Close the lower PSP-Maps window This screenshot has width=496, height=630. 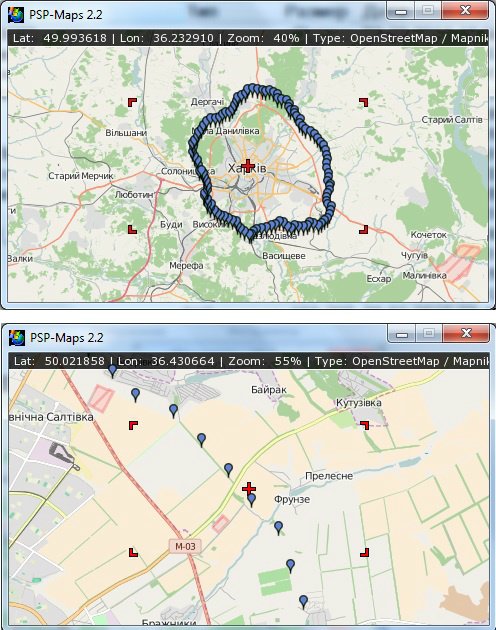pos(466,333)
